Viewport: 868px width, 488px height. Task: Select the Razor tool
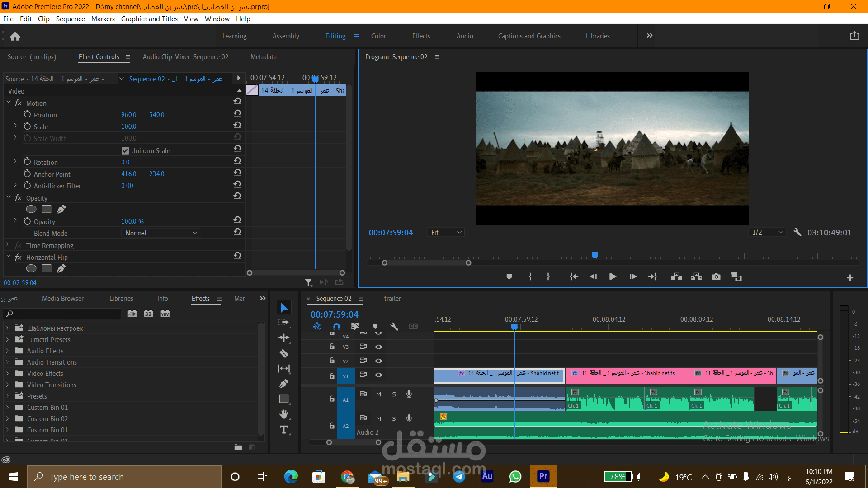tap(284, 353)
